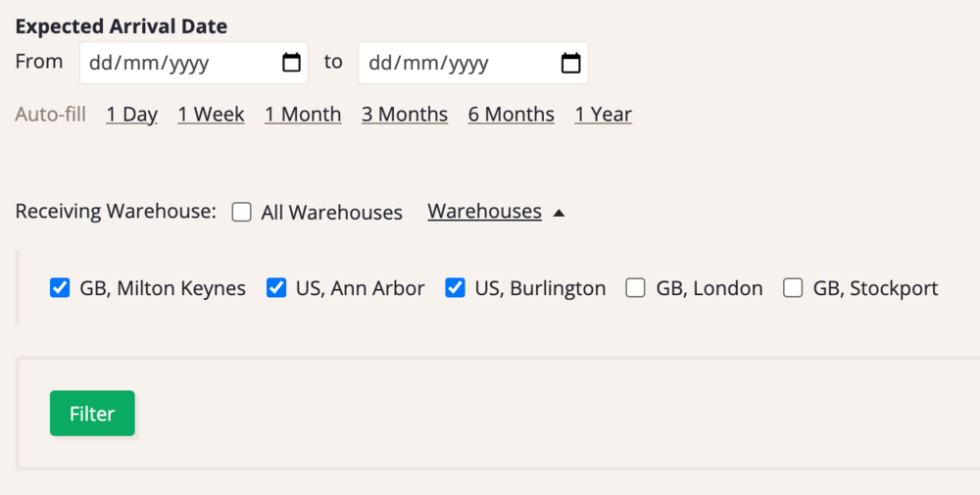This screenshot has height=495, width=980.
Task: Check the GB, London warehouse
Action: coord(636,287)
